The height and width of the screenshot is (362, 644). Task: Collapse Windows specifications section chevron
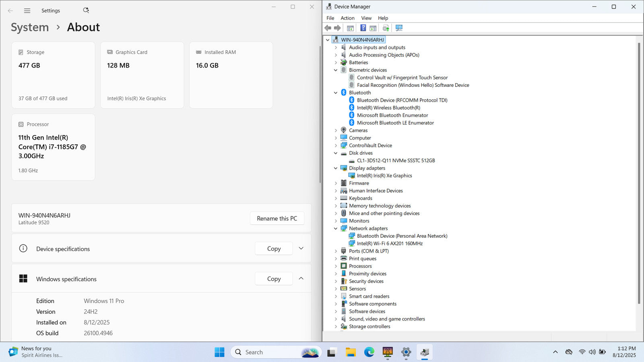[301, 279]
